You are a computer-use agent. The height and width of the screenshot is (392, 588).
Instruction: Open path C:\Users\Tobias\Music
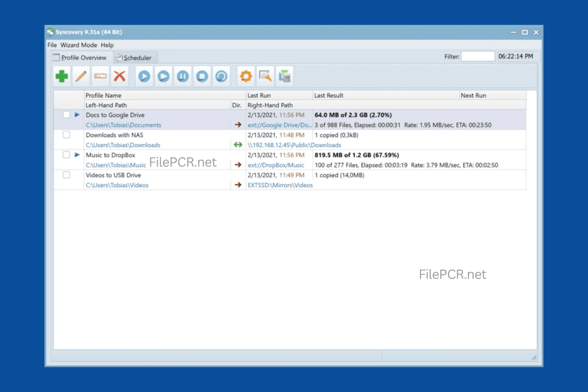tap(116, 165)
